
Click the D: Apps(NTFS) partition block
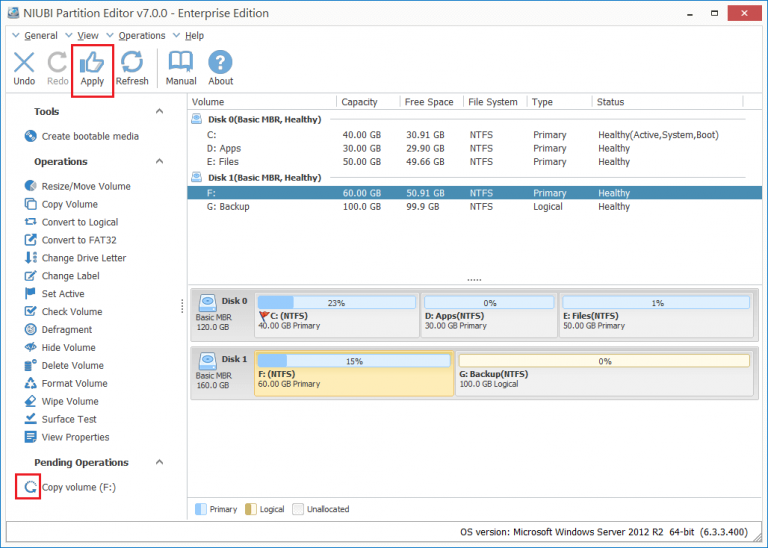(489, 315)
